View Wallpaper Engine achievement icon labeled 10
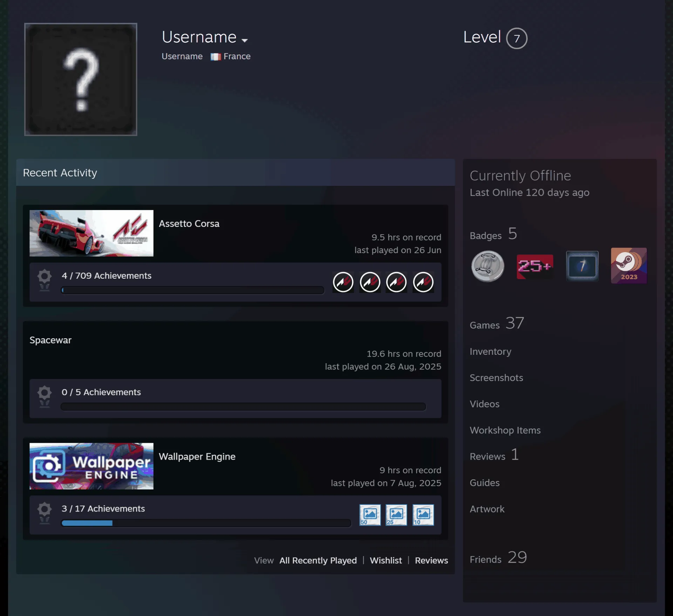Viewport: 673px width, 616px height. [x=423, y=515]
